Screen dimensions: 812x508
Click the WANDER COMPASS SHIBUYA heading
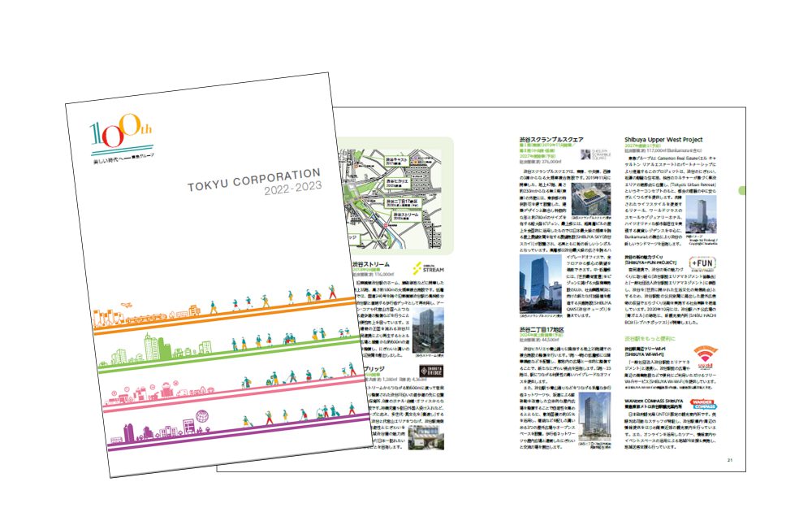[x=654, y=402]
